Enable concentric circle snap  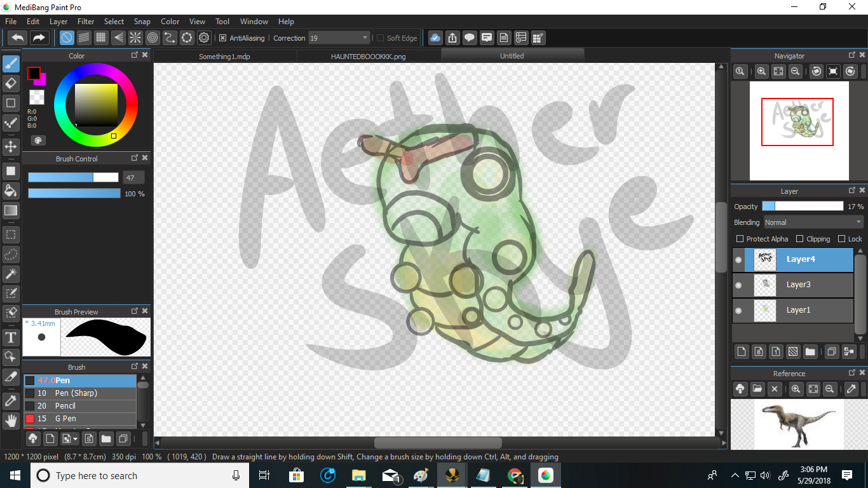coord(153,38)
